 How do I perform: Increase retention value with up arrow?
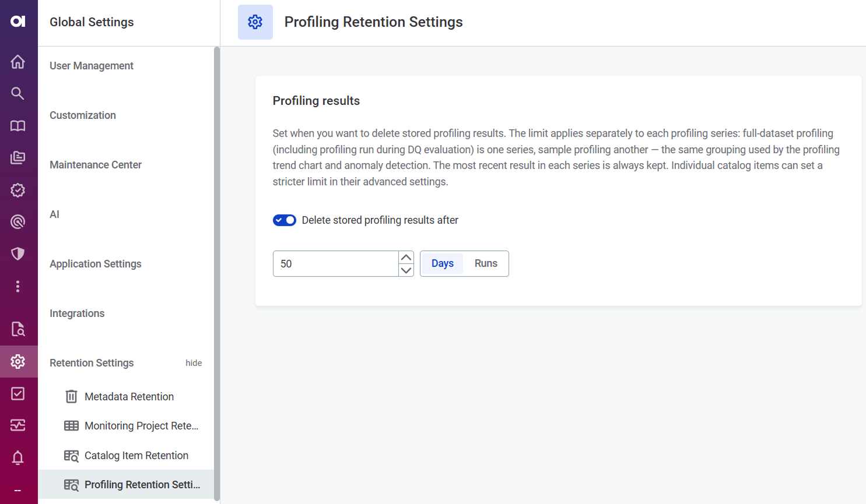click(x=406, y=258)
